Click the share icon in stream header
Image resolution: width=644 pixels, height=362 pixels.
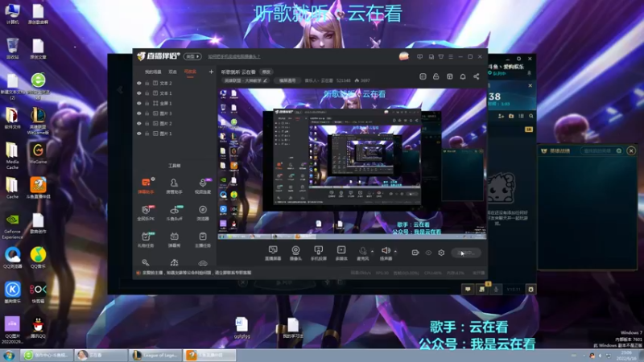[x=476, y=76]
